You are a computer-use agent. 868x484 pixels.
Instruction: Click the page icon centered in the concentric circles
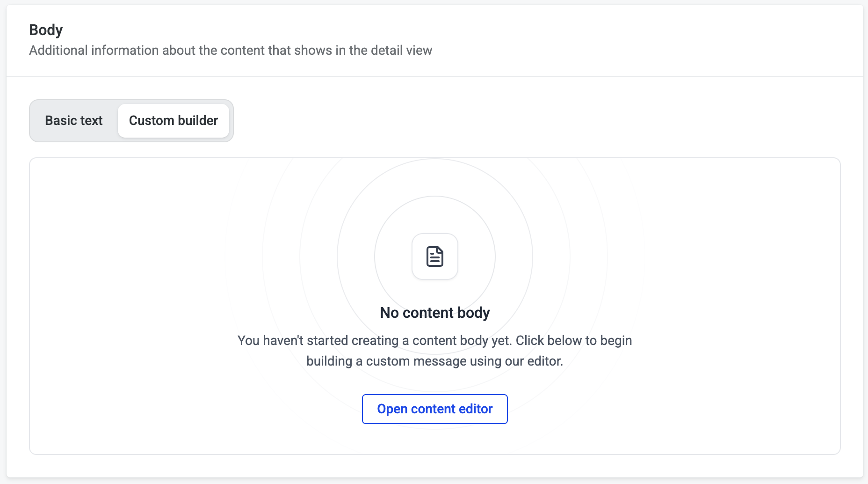tap(434, 257)
